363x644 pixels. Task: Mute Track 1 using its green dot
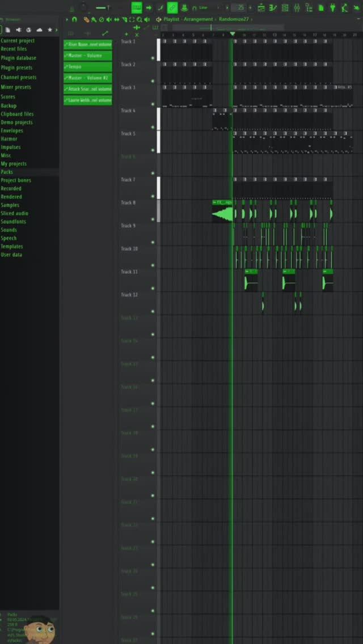153,58
